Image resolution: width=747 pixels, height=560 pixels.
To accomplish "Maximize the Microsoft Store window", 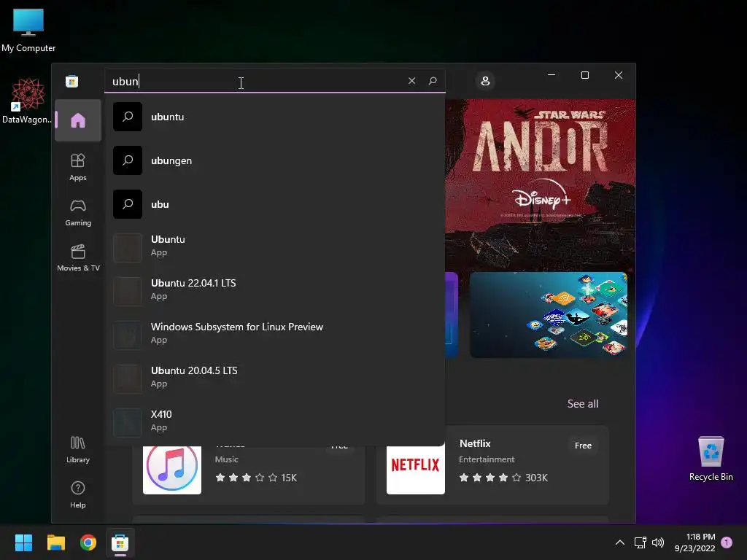I will [x=585, y=75].
